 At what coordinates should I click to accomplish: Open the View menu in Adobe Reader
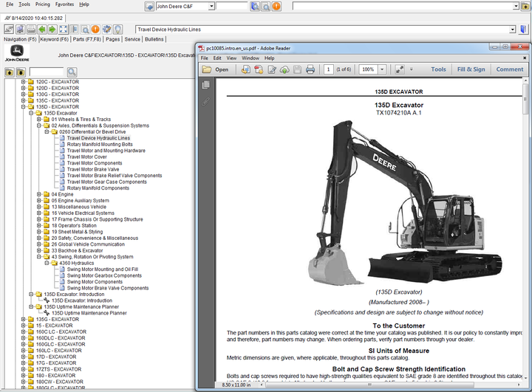(x=231, y=58)
